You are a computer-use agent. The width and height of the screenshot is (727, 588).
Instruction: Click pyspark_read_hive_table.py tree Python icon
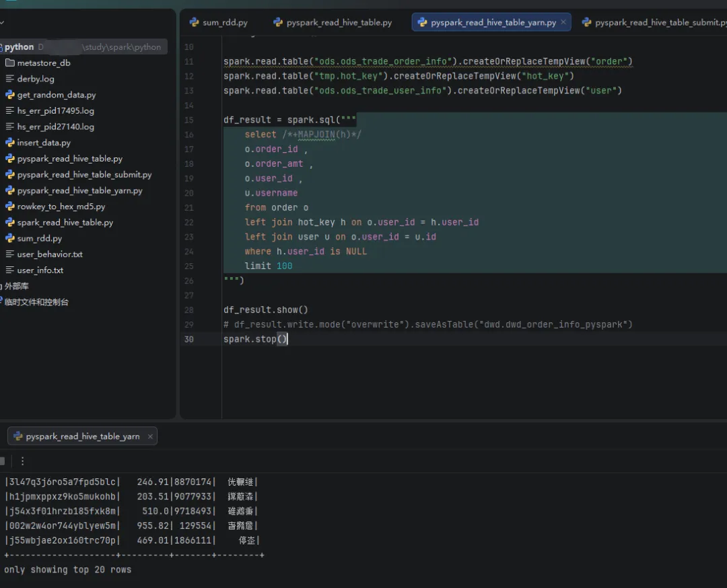tap(9, 159)
